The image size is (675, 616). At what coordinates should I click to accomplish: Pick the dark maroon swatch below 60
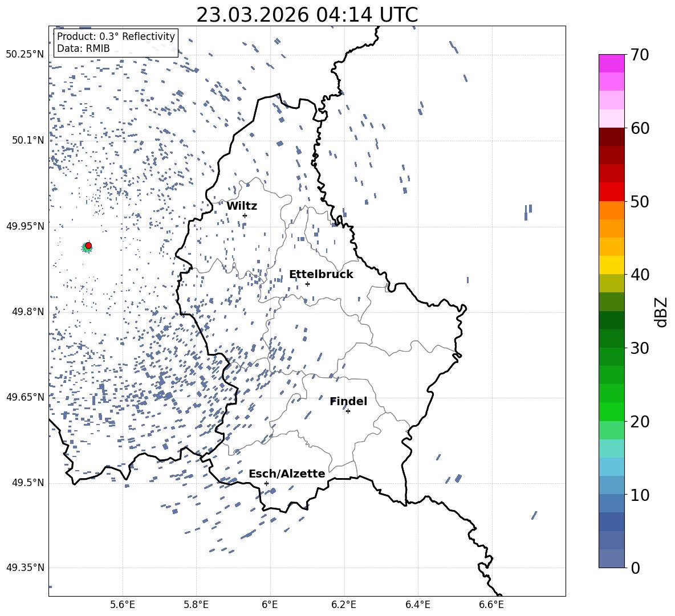click(x=611, y=137)
